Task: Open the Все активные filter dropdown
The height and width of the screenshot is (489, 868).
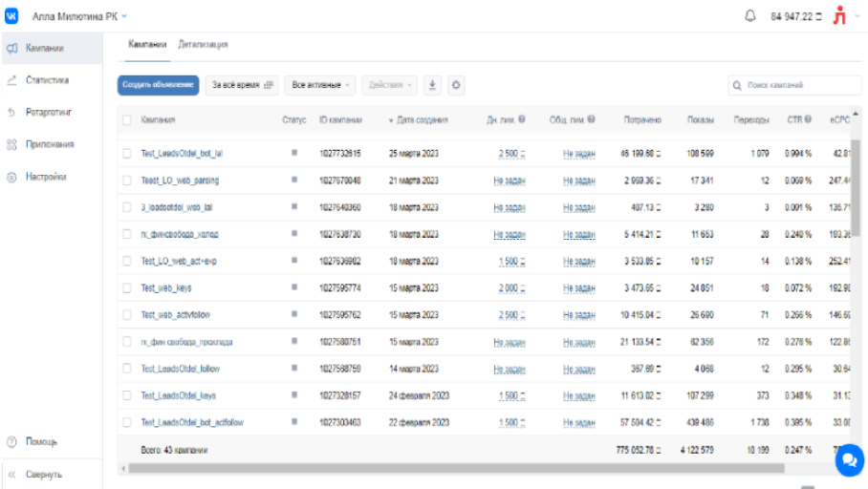Action: [320, 85]
